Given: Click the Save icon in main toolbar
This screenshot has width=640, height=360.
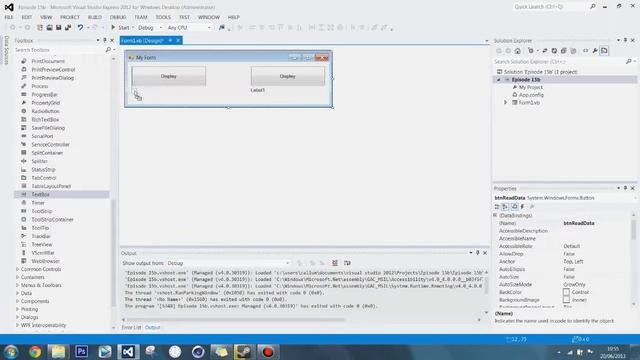Looking at the screenshot, I should 58,27.
